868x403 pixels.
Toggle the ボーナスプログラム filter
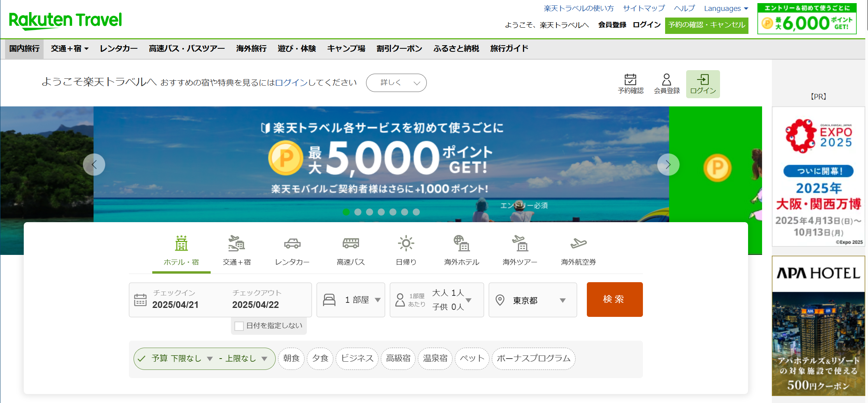coord(533,359)
